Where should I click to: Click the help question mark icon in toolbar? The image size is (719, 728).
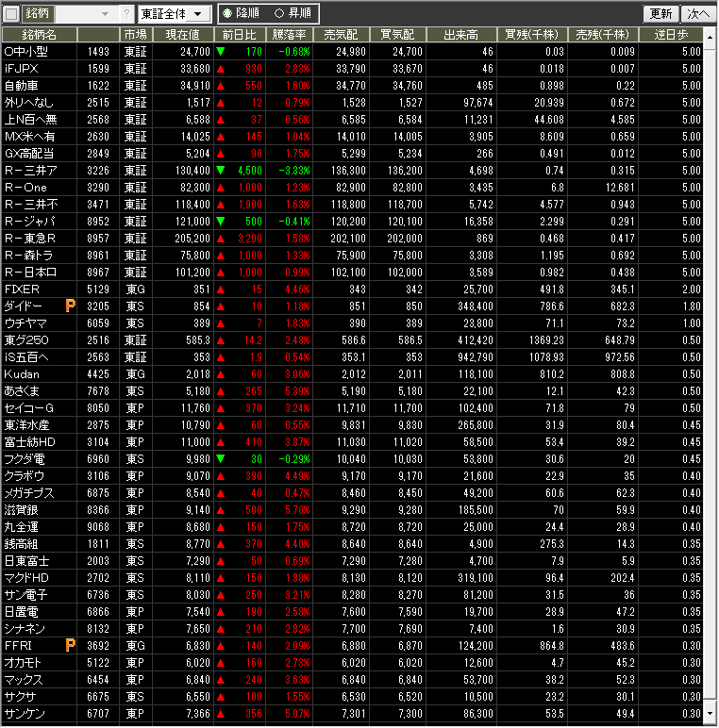pos(126,14)
